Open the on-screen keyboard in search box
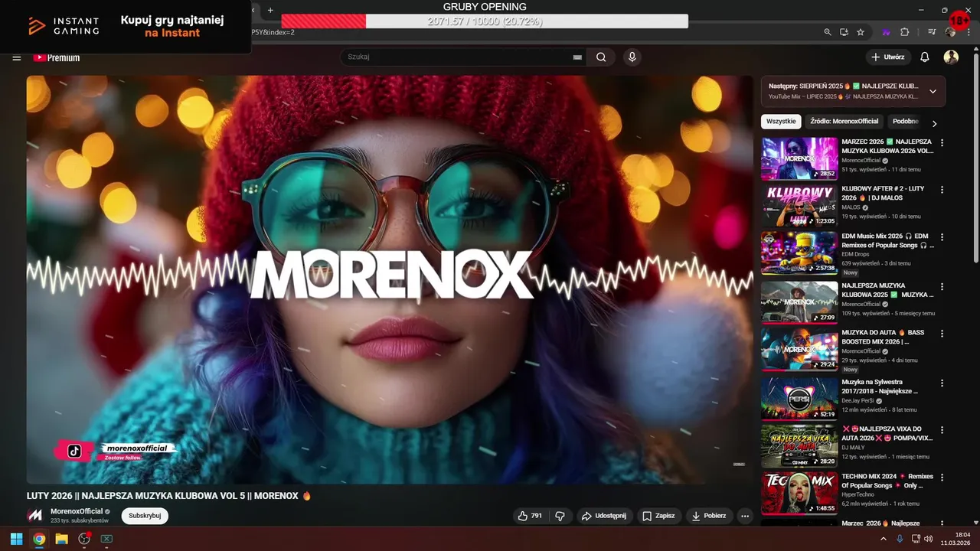980x551 pixels. pos(577,57)
